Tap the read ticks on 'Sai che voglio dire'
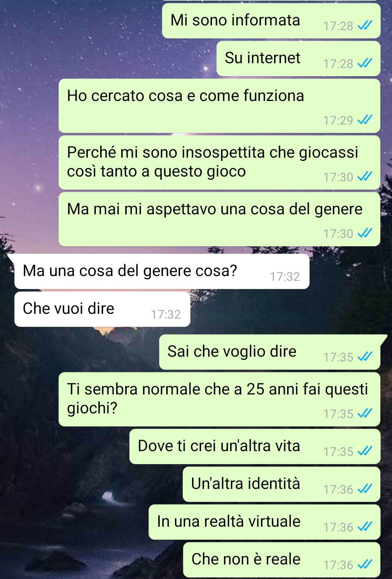This screenshot has height=579, width=392. point(365,357)
